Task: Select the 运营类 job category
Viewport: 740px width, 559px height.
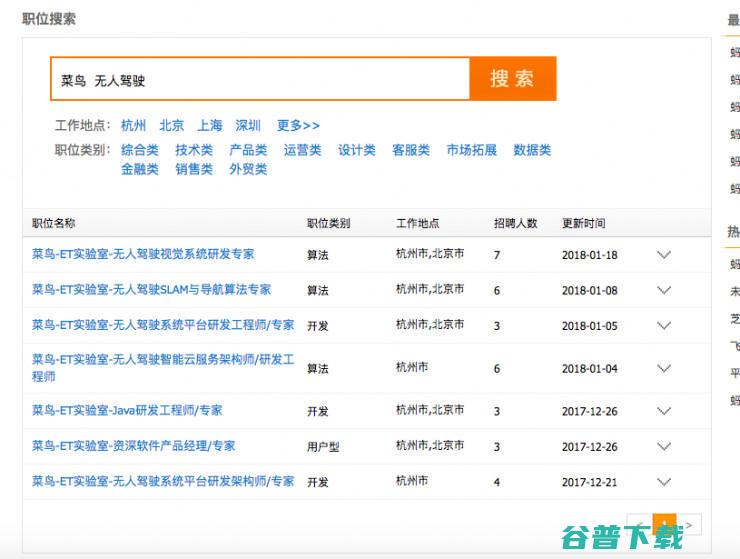Action: tap(303, 150)
